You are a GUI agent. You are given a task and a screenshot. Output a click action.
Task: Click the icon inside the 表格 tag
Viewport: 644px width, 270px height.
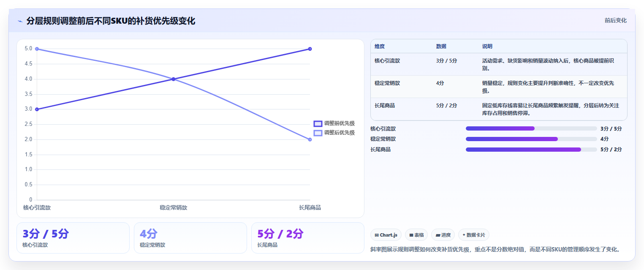[411, 235]
